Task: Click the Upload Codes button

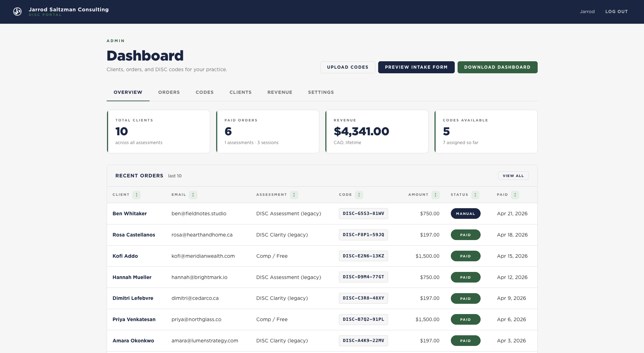Action: pos(348,67)
